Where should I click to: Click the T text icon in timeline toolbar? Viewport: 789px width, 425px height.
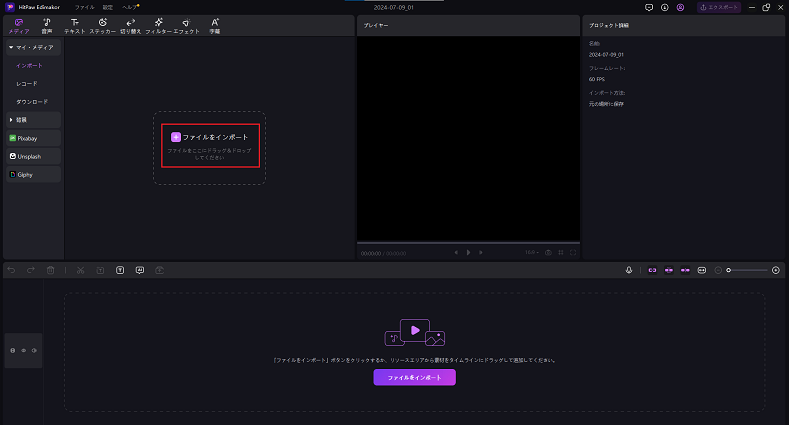[x=120, y=271]
